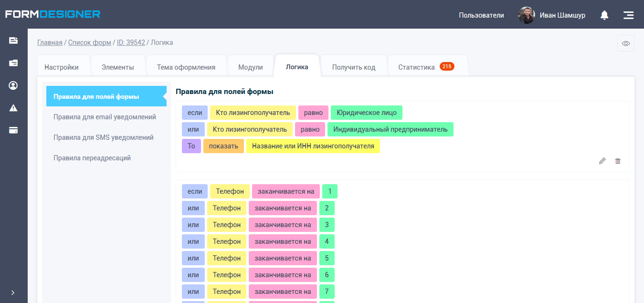Image resolution: width=644 pixels, height=303 pixels.
Task: Click the warning triangle sidebar icon
Action: (13, 108)
